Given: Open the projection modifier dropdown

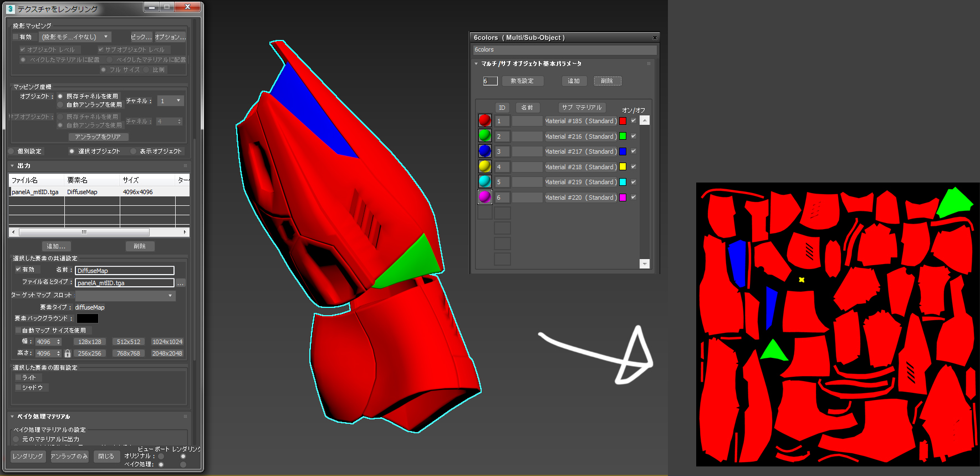Looking at the screenshot, I should tap(75, 37).
